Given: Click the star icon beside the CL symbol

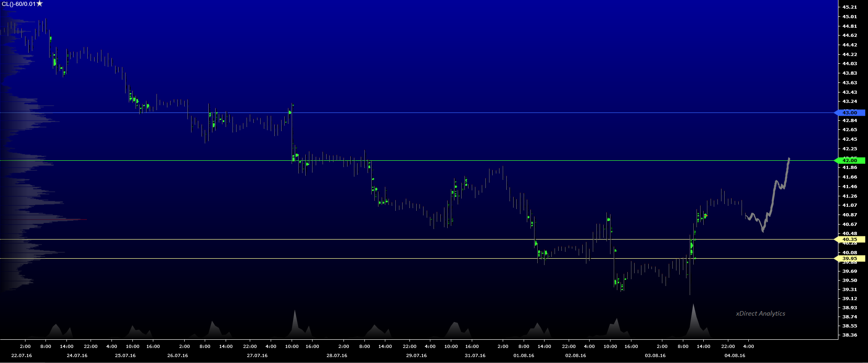Looking at the screenshot, I should coord(40,4).
